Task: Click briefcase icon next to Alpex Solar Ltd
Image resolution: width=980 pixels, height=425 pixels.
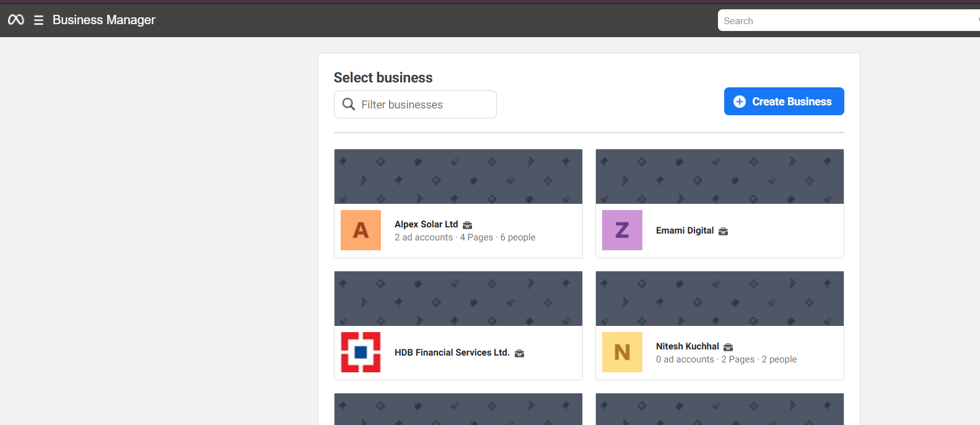Action: tap(468, 225)
